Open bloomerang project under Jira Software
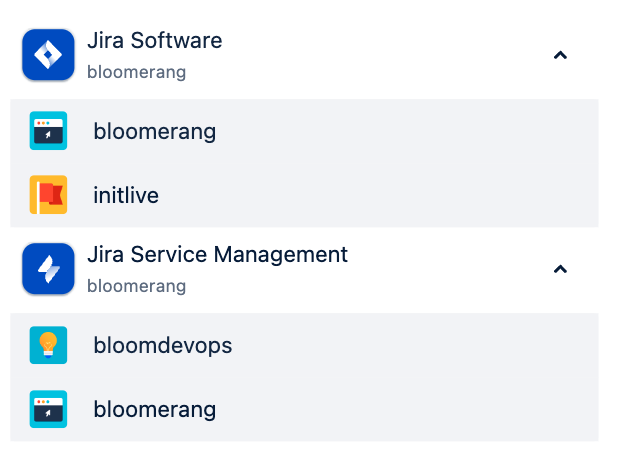This screenshot has width=622, height=452. point(155,132)
